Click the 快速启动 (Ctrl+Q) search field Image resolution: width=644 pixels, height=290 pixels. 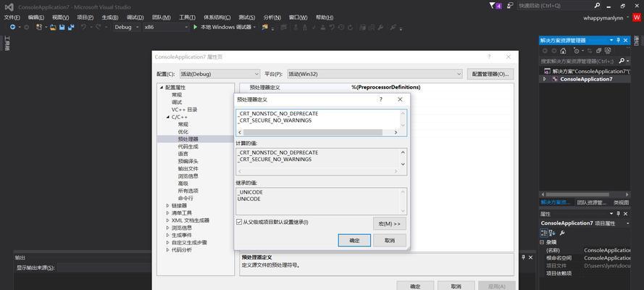pyautogui.click(x=554, y=6)
